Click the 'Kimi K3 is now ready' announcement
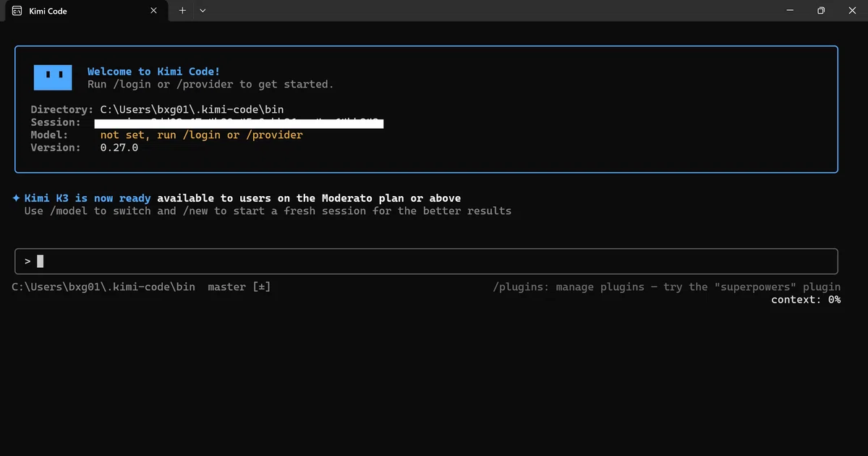 tap(88, 198)
